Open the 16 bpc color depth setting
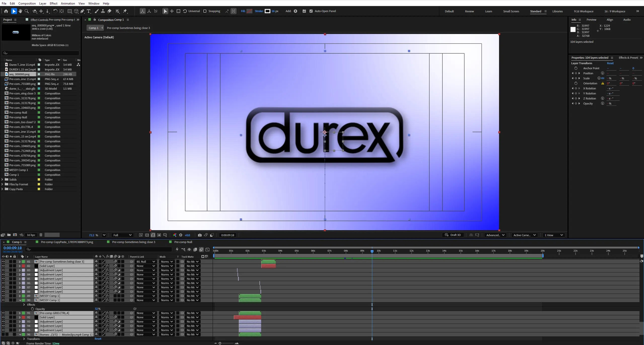This screenshot has height=345, width=644. pyautogui.click(x=31, y=235)
